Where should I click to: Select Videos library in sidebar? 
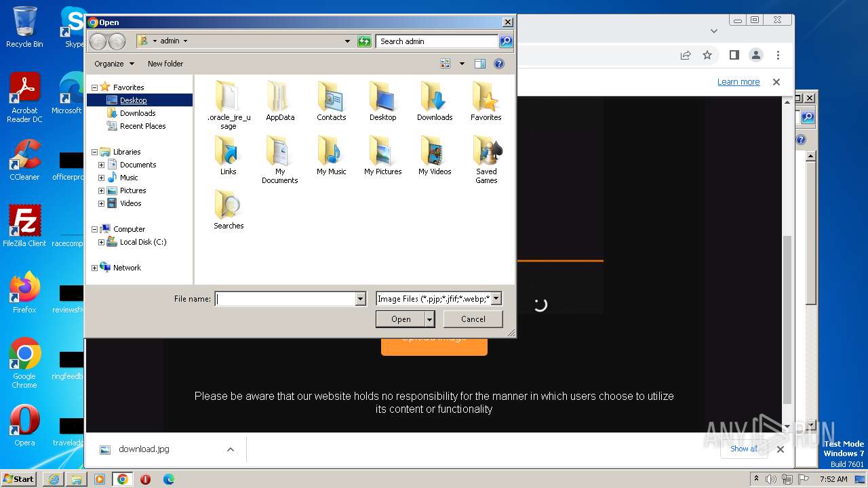pyautogui.click(x=130, y=203)
